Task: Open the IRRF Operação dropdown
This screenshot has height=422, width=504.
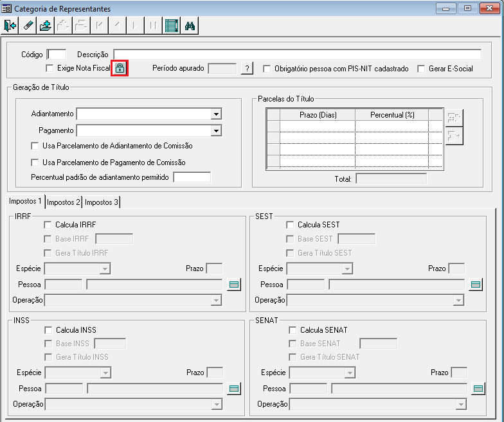Action: [216, 301]
